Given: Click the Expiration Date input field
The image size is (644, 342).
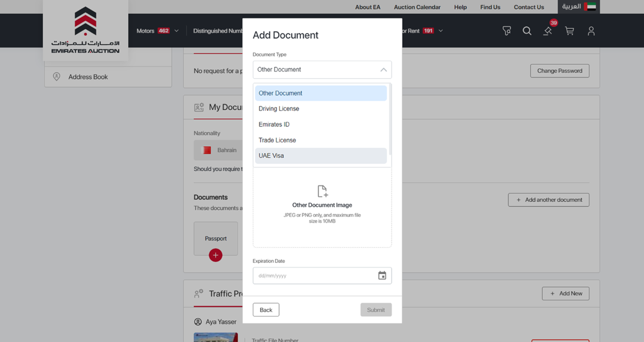Looking at the screenshot, I should tap(314, 276).
